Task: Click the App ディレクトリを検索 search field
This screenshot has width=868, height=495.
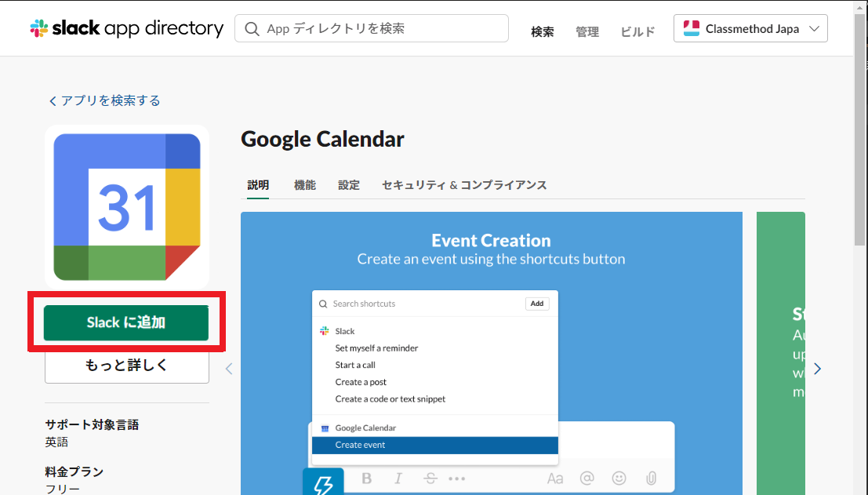Action: point(369,27)
